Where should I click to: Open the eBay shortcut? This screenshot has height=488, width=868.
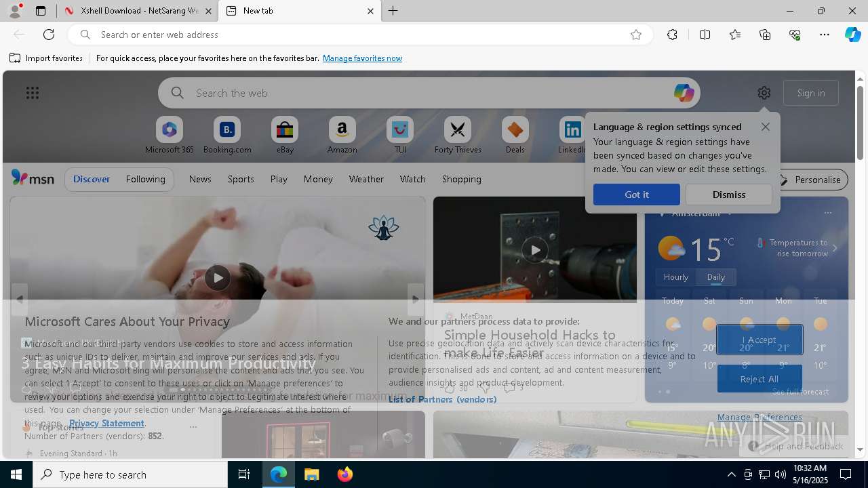285,136
